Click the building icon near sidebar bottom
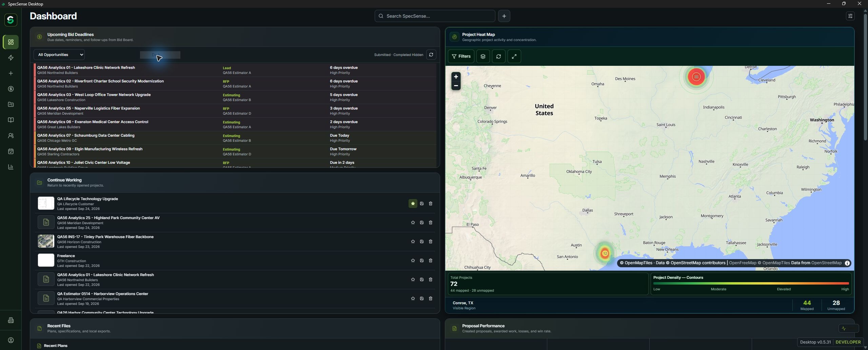This screenshot has height=350, width=868. coord(11,320)
